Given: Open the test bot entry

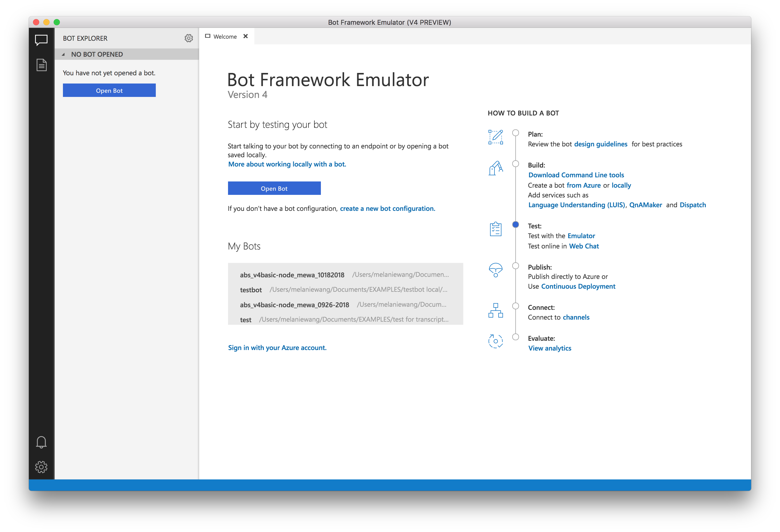Looking at the screenshot, I should pyautogui.click(x=345, y=319).
